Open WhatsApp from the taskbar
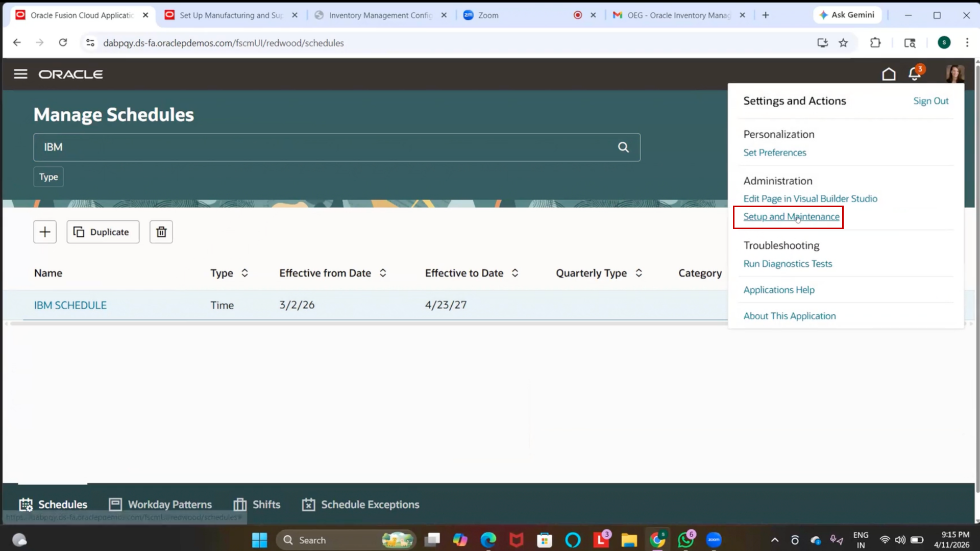The image size is (980, 551). pos(685,540)
